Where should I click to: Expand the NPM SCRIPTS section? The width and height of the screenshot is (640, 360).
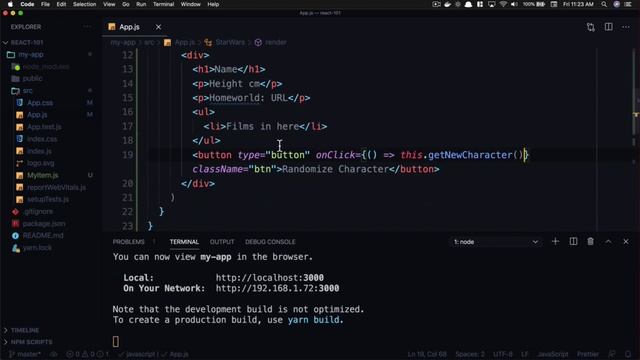tap(31, 342)
